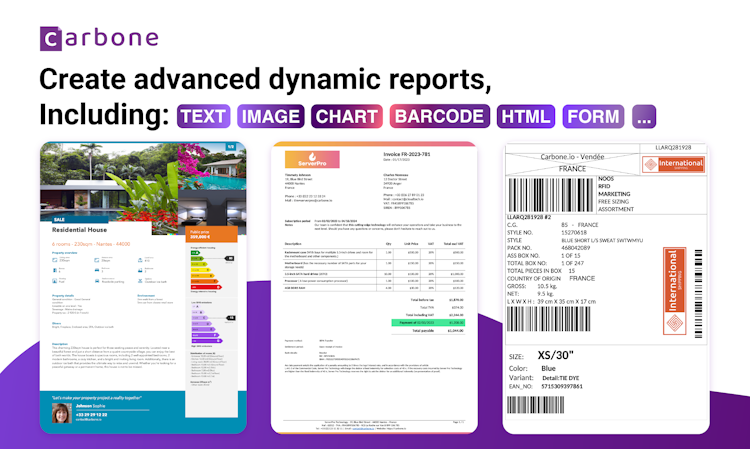Screen dimensions: 750x449
Task: Click "NOOS" on the shipping label
Action: 606,178
